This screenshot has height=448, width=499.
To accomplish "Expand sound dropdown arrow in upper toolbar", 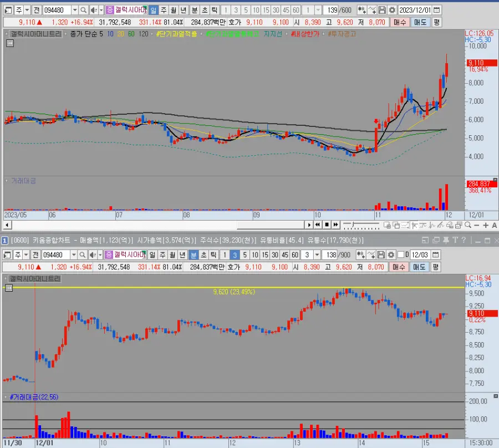I will click(101, 10).
